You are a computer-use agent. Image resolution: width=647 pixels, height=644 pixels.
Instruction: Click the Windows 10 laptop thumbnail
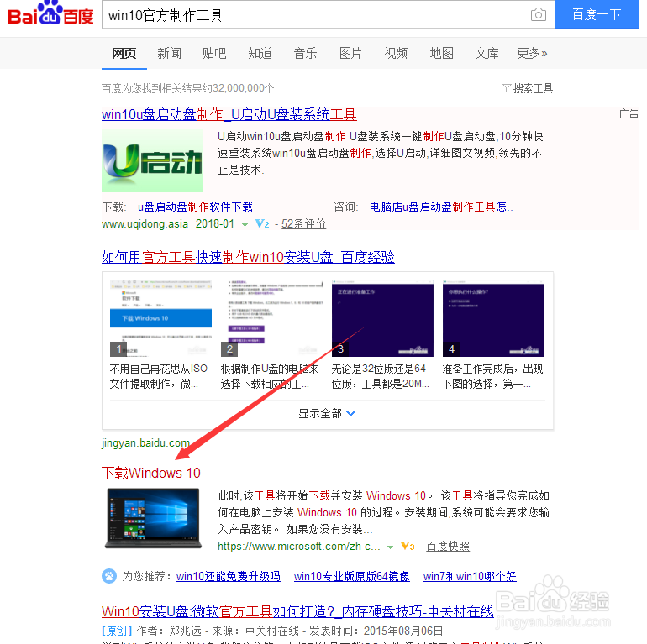click(x=153, y=518)
